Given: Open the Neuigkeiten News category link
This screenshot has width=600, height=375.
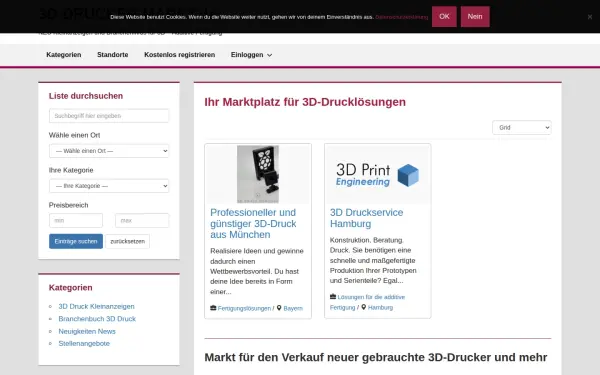Looking at the screenshot, I should pyautogui.click(x=87, y=331).
